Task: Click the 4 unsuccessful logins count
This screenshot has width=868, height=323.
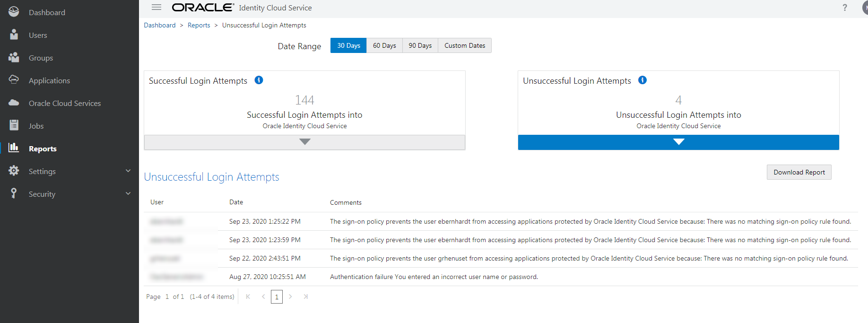Action: point(678,100)
